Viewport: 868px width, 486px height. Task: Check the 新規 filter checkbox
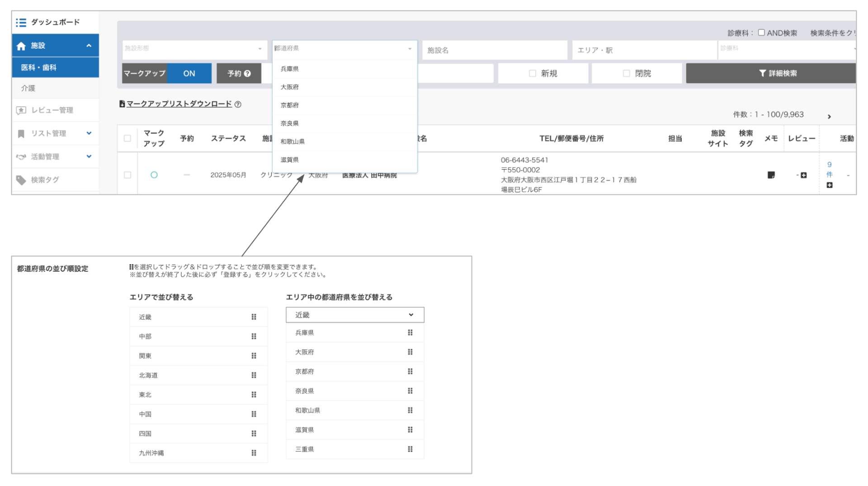(x=533, y=73)
